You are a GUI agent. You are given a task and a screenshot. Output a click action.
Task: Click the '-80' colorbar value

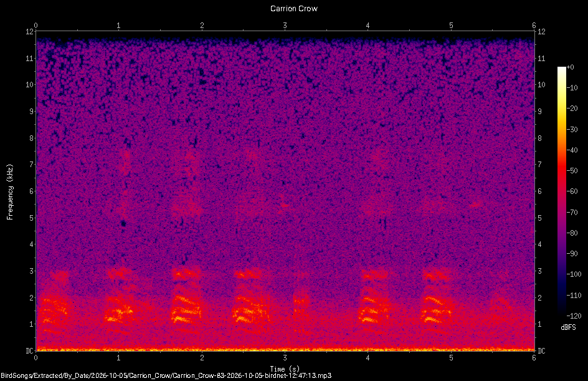point(572,233)
